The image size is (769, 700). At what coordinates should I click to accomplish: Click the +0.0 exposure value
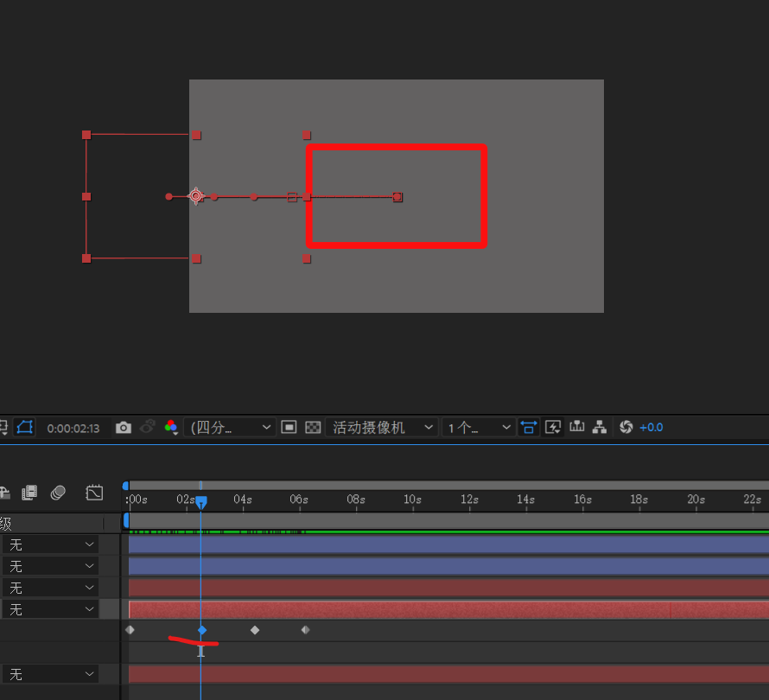click(651, 427)
